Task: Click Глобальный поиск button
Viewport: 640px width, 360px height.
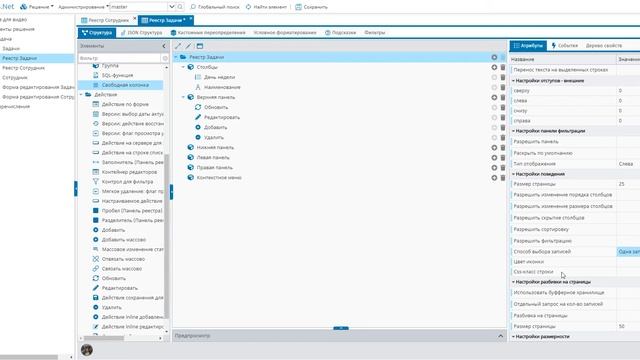Action: (215, 7)
